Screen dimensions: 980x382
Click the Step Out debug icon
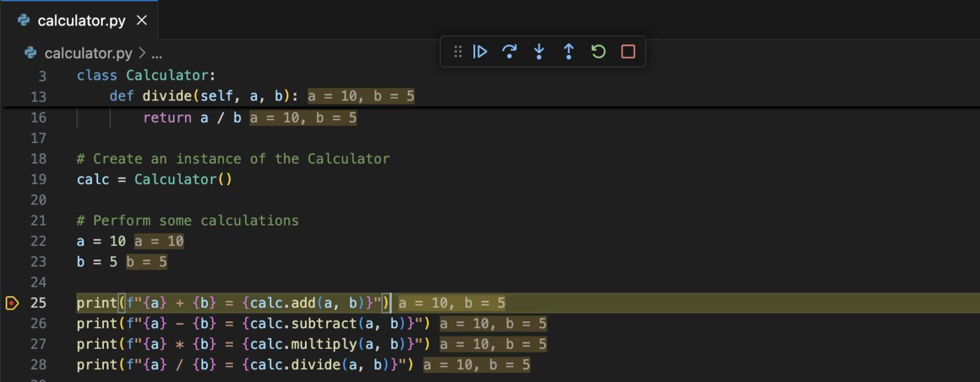coord(568,52)
